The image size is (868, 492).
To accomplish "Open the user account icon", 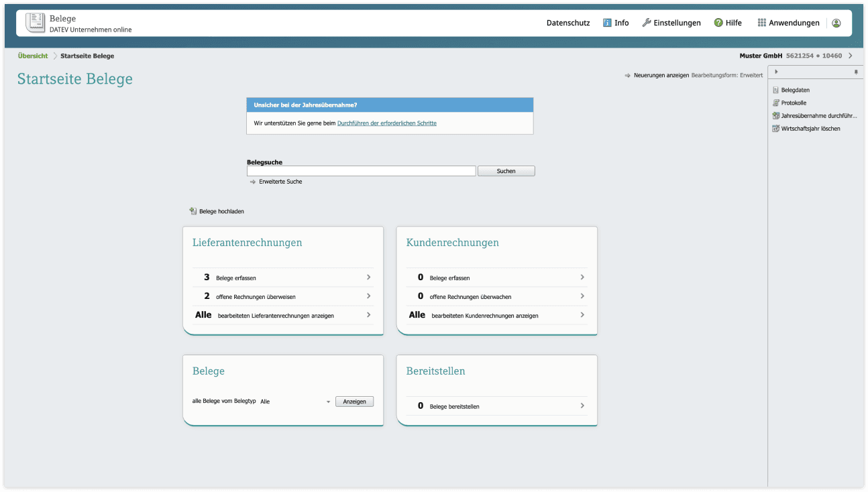I will [836, 22].
